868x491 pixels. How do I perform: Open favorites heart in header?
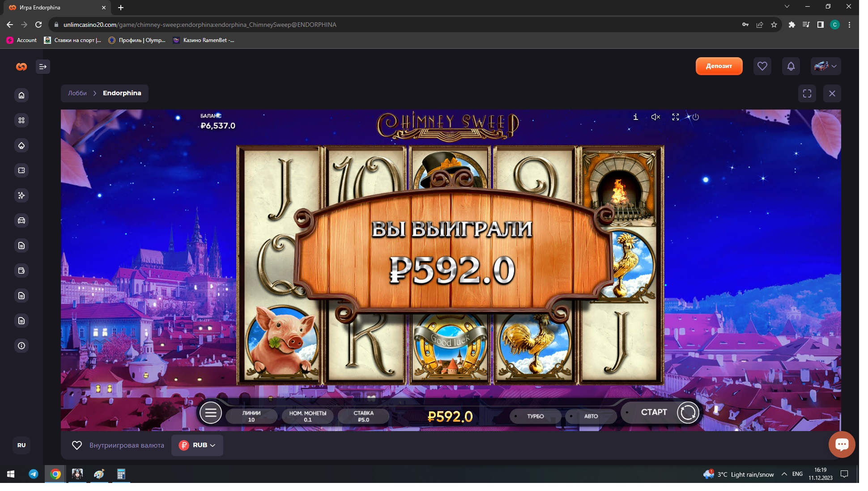click(762, 67)
